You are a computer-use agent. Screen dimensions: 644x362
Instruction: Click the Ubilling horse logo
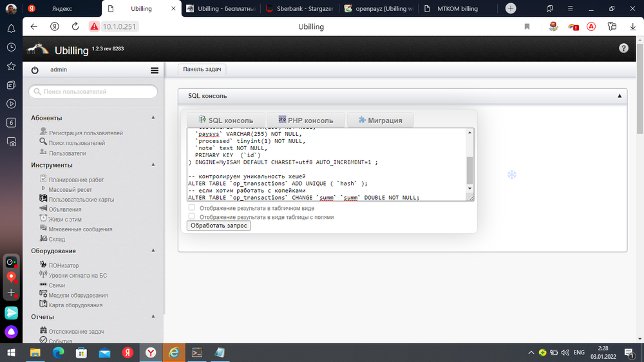(x=37, y=49)
